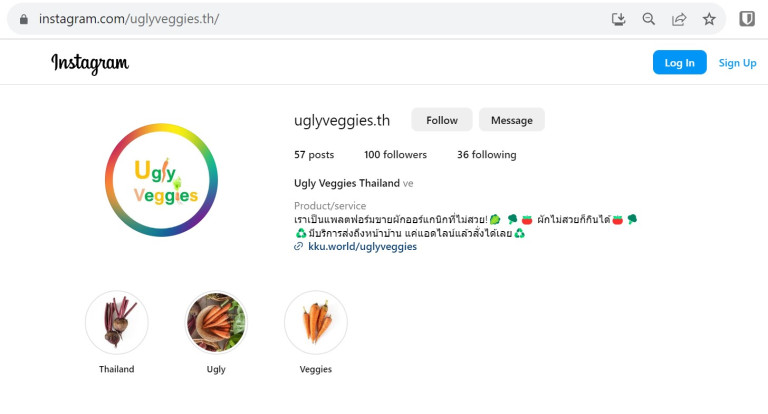Click the lock icon in address bar
The width and height of the screenshot is (768, 414).
(24, 19)
